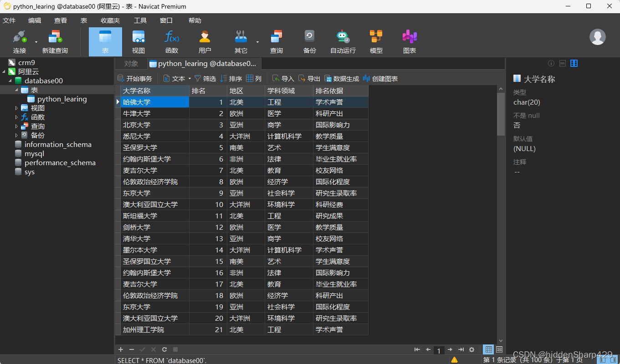Collapse the database00 tree node
Image resolution: width=620 pixels, height=364 pixels.
pos(10,81)
